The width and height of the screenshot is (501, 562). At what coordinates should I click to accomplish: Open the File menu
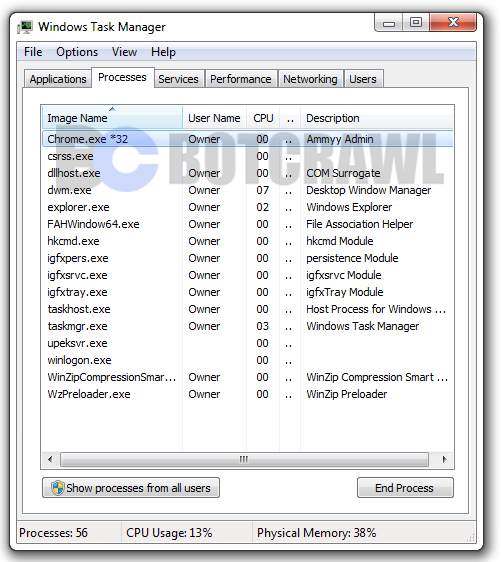pos(33,52)
